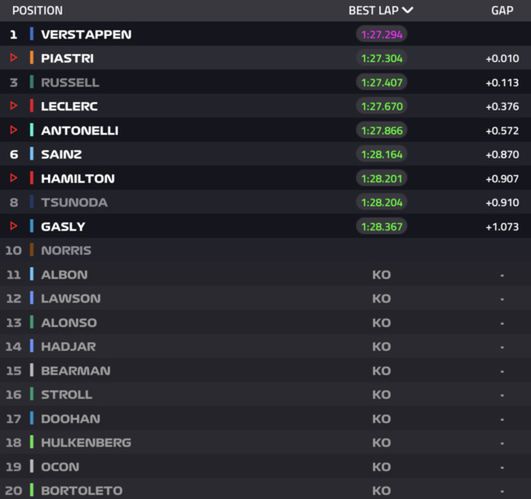The height and width of the screenshot is (499, 531).
Task: Select Verstappen's purple 1:27.294 lap time
Action: 382,35
